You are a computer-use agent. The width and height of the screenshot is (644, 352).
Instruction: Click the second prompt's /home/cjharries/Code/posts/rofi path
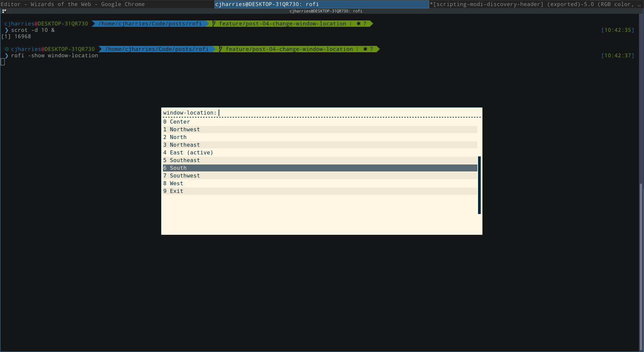157,49
